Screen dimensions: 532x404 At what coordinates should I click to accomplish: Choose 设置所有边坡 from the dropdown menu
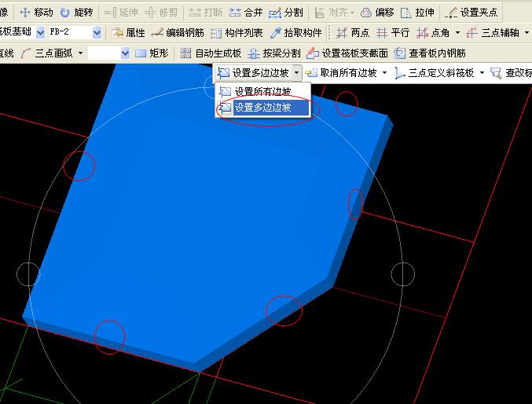(262, 91)
